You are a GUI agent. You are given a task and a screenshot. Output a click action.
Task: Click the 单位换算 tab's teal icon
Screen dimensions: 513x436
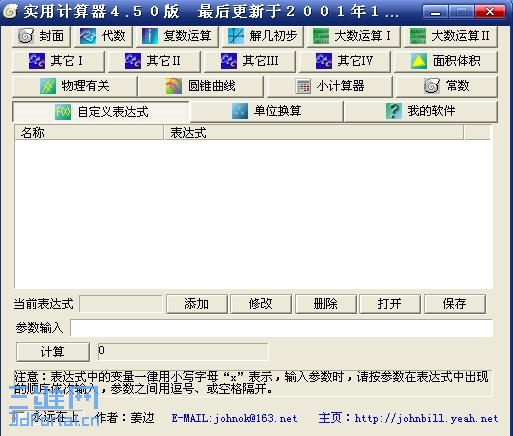(x=240, y=111)
